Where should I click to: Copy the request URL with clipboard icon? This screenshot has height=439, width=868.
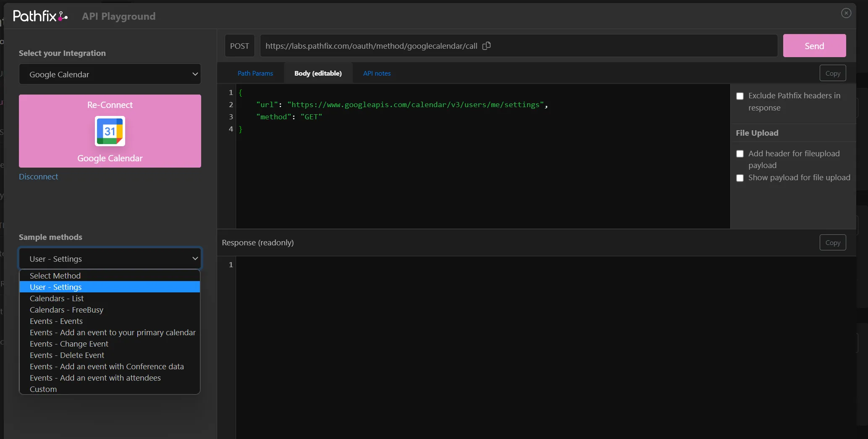pyautogui.click(x=486, y=46)
